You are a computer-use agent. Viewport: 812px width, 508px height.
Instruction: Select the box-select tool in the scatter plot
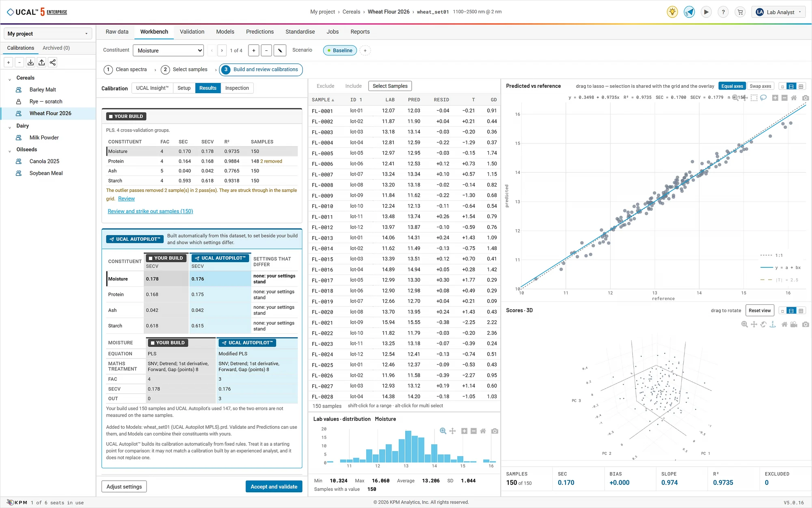754,98
